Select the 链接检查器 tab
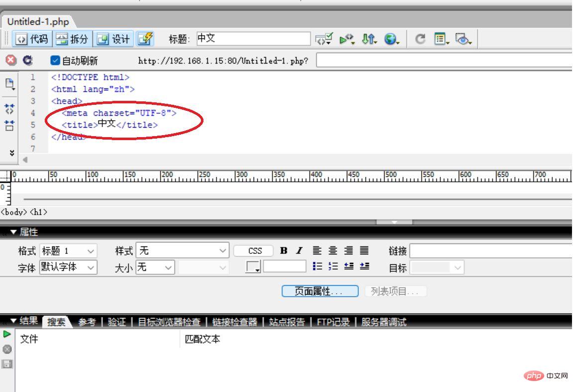 coord(235,322)
